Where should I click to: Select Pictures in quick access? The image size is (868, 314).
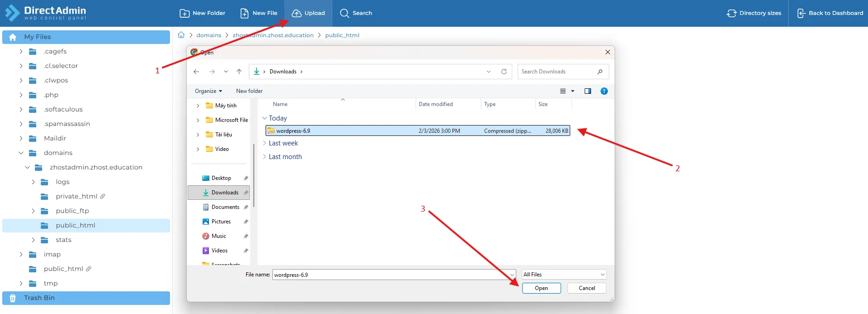[x=221, y=222]
